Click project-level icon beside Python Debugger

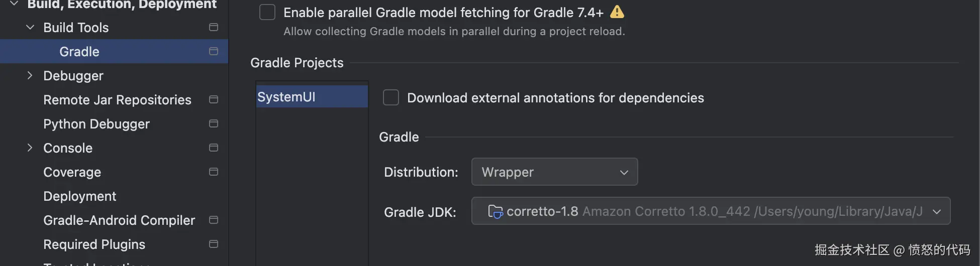click(214, 123)
